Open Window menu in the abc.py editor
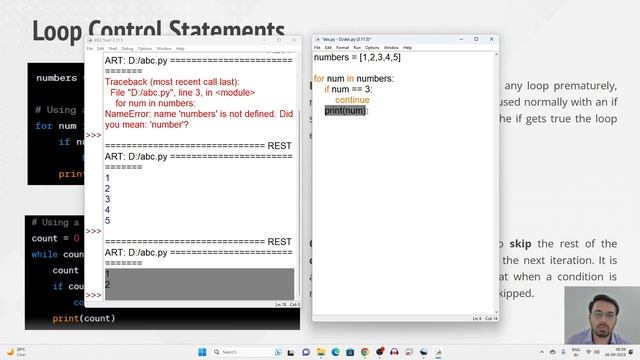This screenshot has width=640, height=360. [x=391, y=48]
